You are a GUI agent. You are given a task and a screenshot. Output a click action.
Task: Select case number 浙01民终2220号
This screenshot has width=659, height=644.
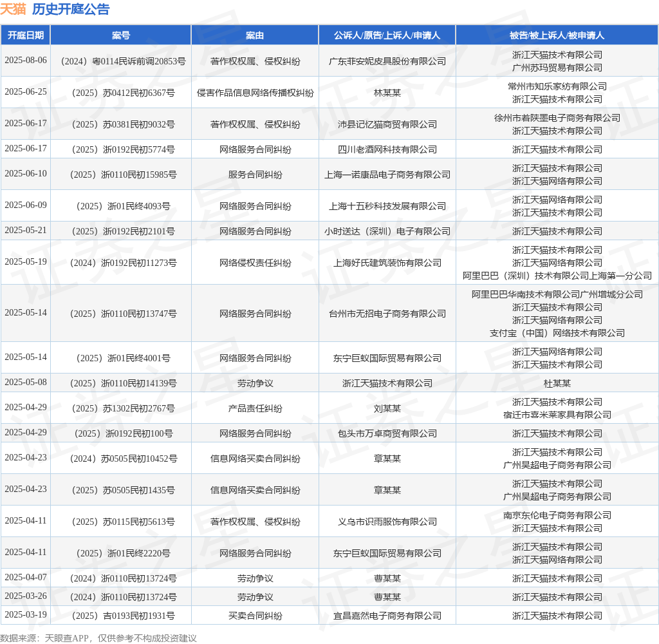pos(139,553)
